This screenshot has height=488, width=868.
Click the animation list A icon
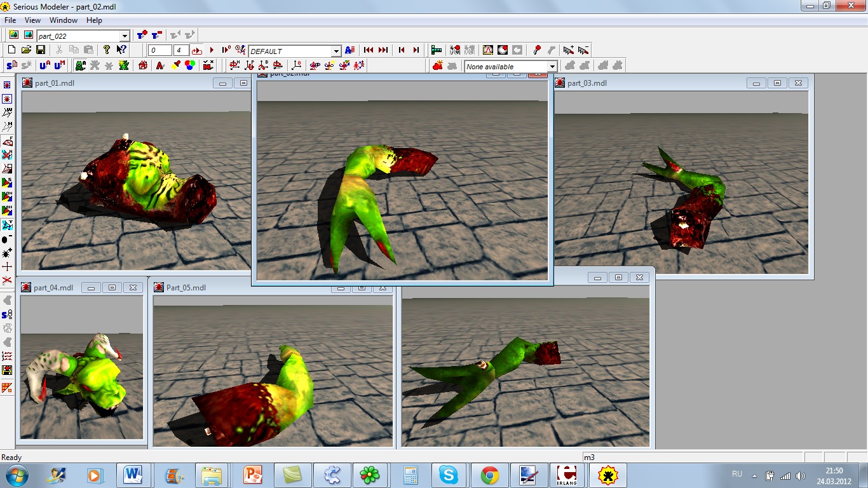click(349, 50)
